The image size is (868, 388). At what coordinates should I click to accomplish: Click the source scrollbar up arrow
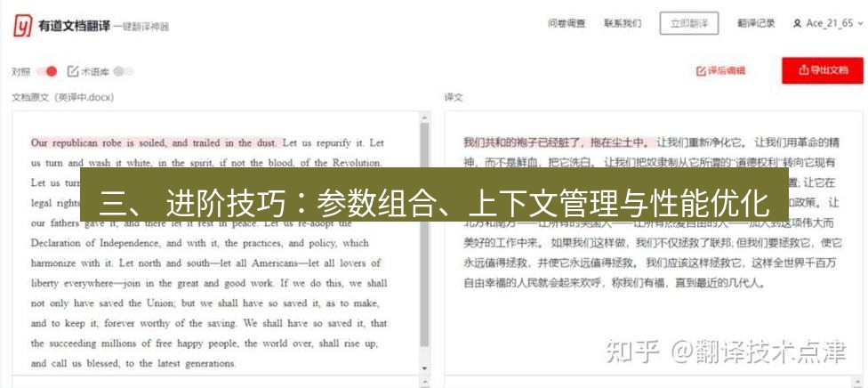click(x=424, y=117)
